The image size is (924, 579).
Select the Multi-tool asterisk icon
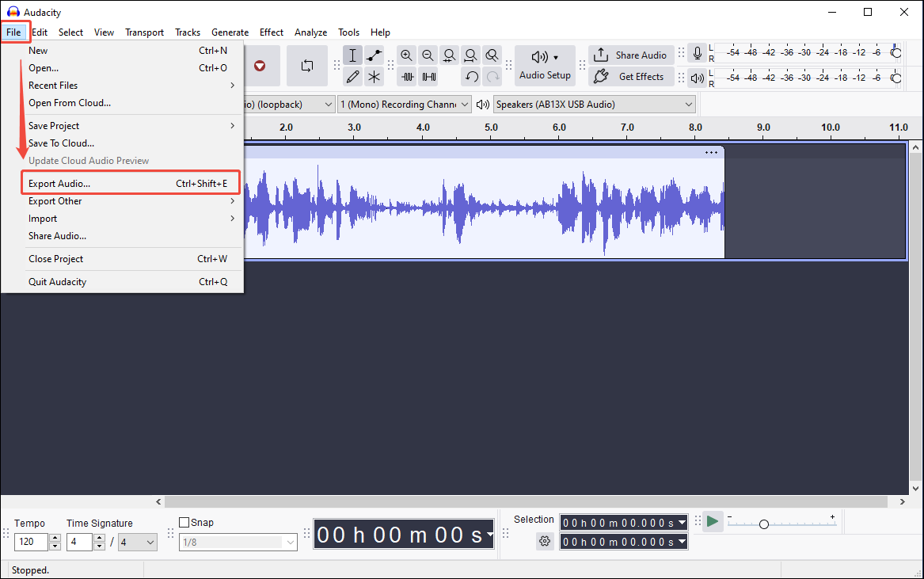pos(375,77)
